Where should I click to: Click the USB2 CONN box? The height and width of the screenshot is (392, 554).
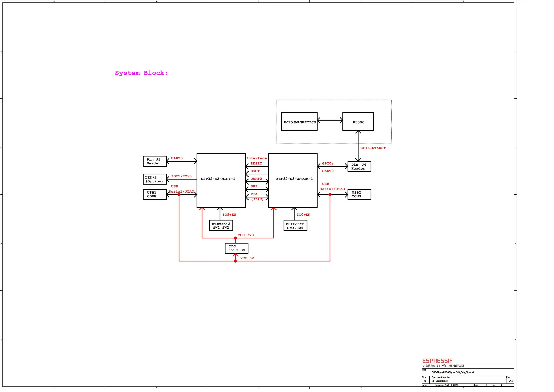pyautogui.click(x=359, y=194)
